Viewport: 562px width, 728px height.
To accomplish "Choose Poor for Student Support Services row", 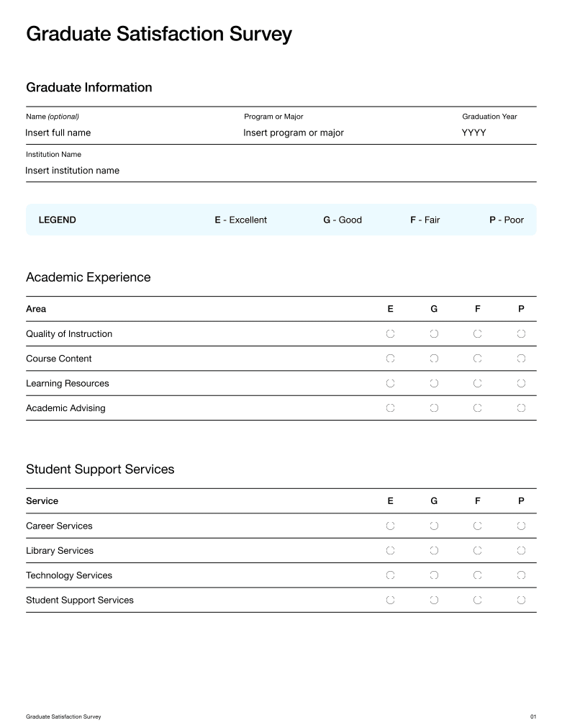I will (521, 601).
